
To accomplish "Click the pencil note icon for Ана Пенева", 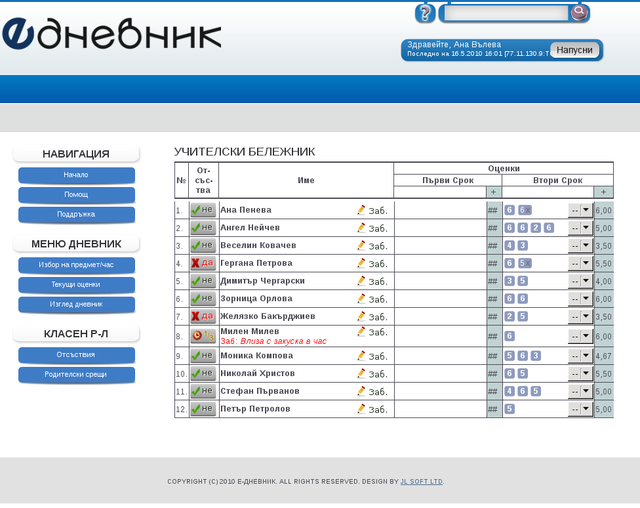I will (x=361, y=210).
